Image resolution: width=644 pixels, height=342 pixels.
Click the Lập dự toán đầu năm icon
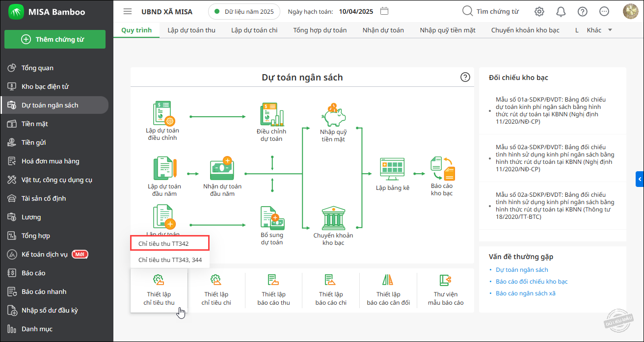164,169
